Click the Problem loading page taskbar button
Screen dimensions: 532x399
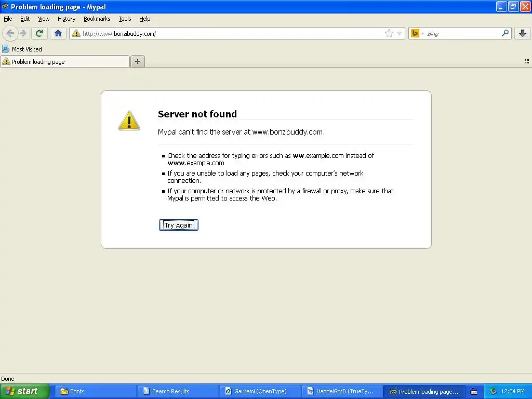pyautogui.click(x=424, y=391)
